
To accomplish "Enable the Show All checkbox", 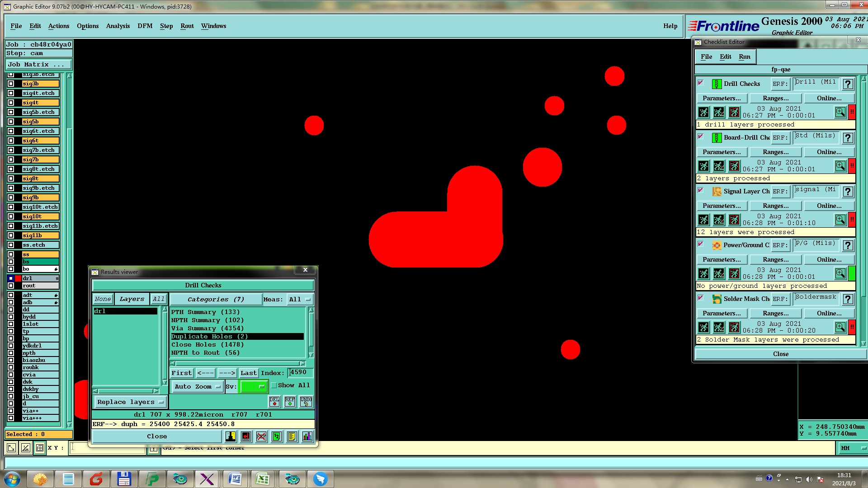I will [x=274, y=385].
